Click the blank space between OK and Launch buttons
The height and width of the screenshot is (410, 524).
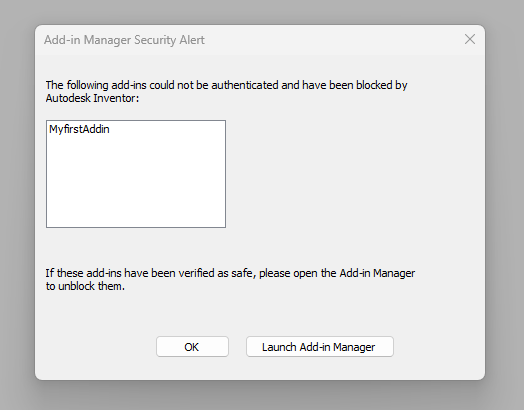237,347
